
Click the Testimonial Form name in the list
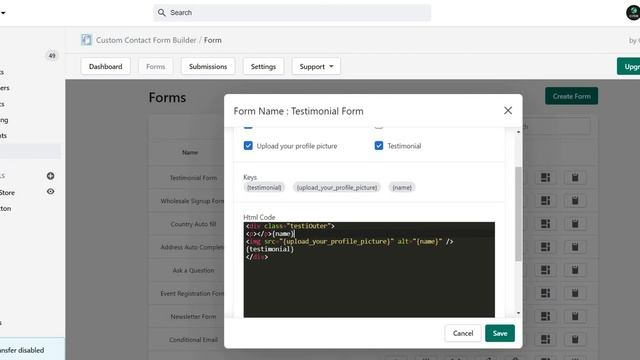click(x=193, y=178)
